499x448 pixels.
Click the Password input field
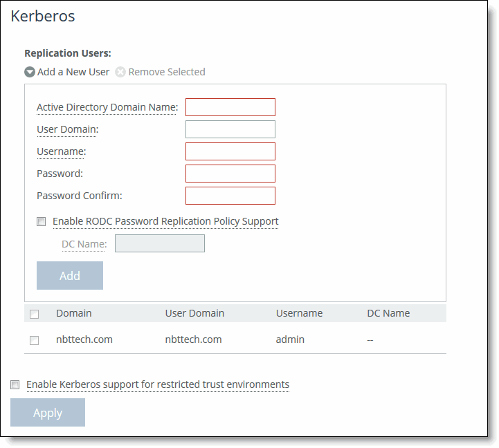(x=230, y=174)
